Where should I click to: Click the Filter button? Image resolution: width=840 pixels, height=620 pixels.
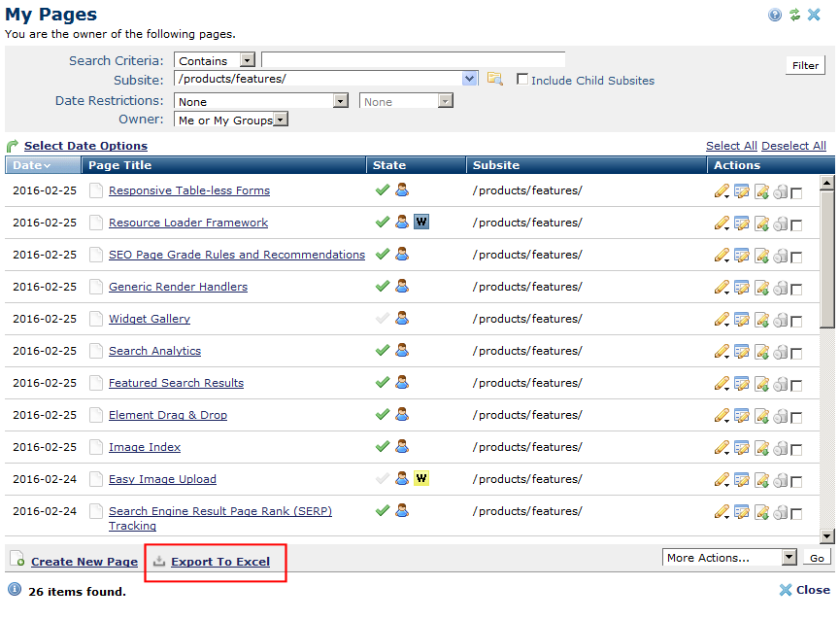click(805, 65)
